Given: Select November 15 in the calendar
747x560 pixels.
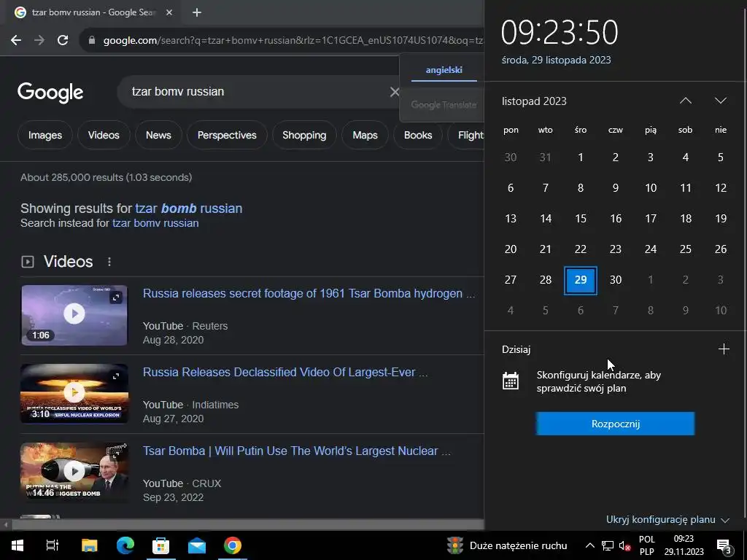Looking at the screenshot, I should (x=580, y=219).
